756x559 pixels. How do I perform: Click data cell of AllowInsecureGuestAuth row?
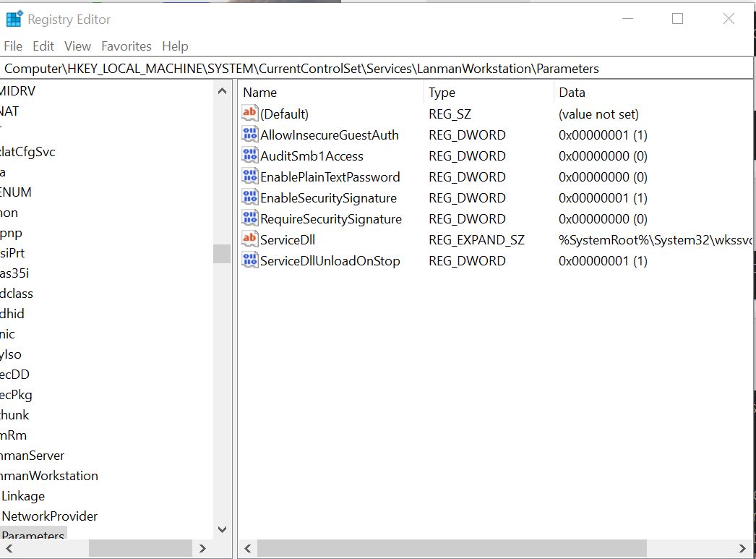(603, 135)
